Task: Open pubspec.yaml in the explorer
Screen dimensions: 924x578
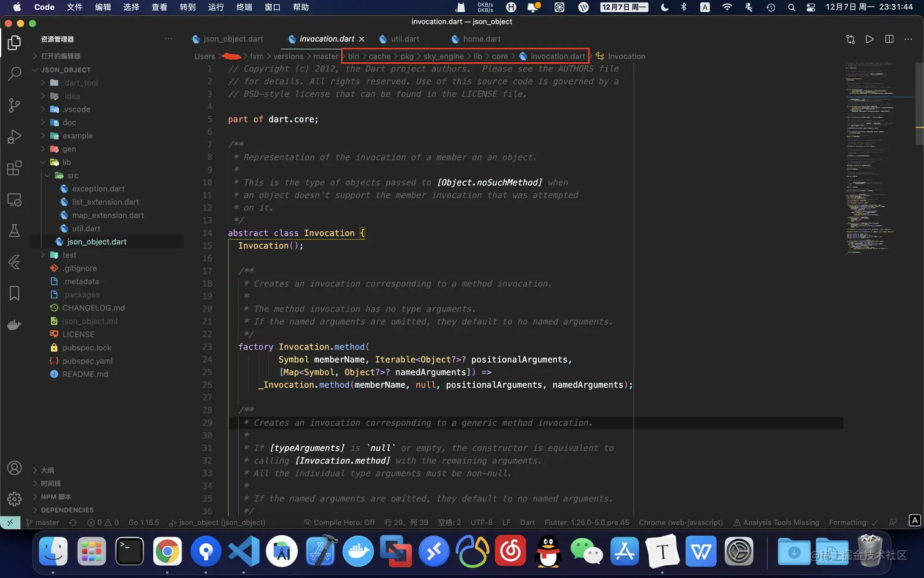Action: (87, 361)
